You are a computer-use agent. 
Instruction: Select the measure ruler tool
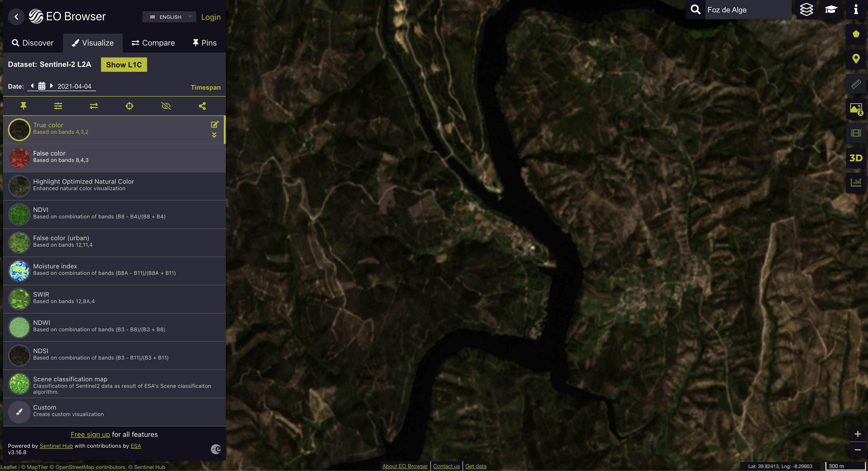[x=856, y=84]
